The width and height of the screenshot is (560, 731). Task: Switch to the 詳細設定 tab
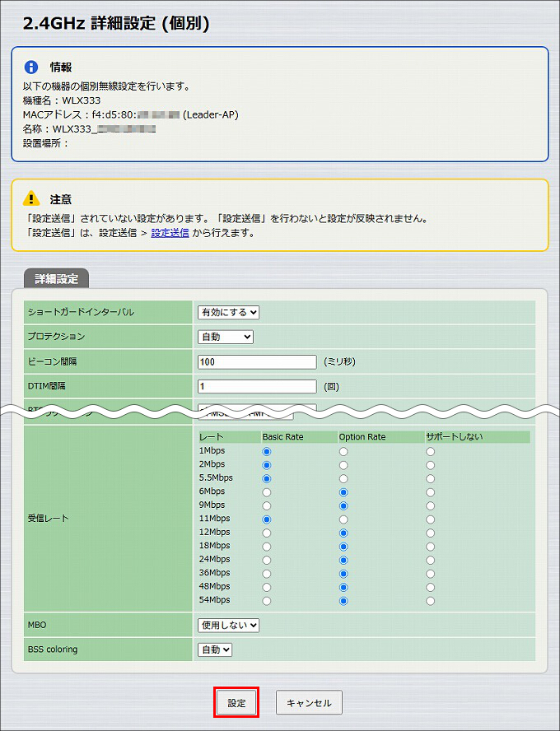point(56,279)
